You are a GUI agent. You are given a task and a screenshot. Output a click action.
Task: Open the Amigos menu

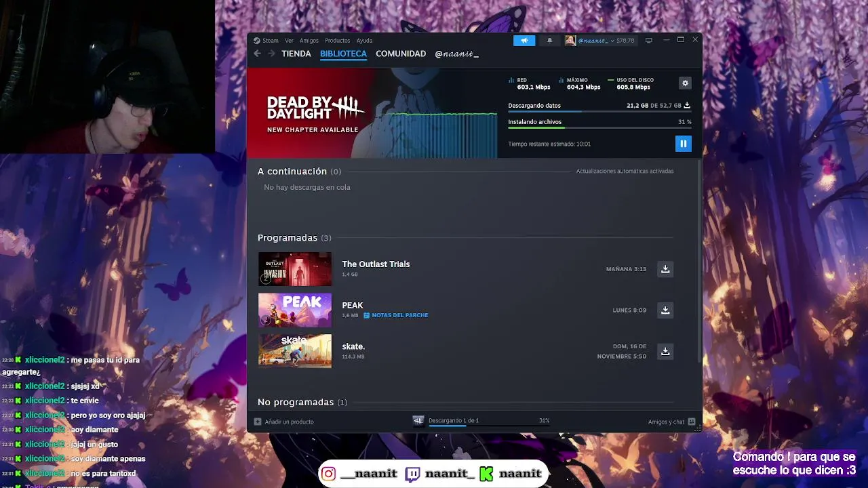click(x=309, y=41)
